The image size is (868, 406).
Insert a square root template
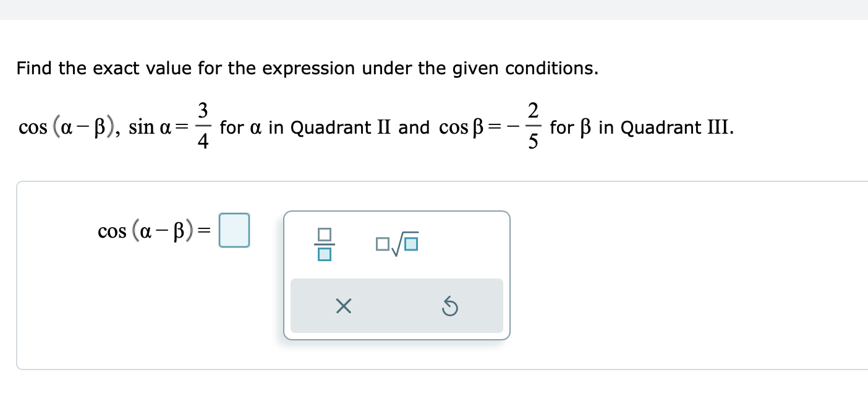click(x=397, y=244)
